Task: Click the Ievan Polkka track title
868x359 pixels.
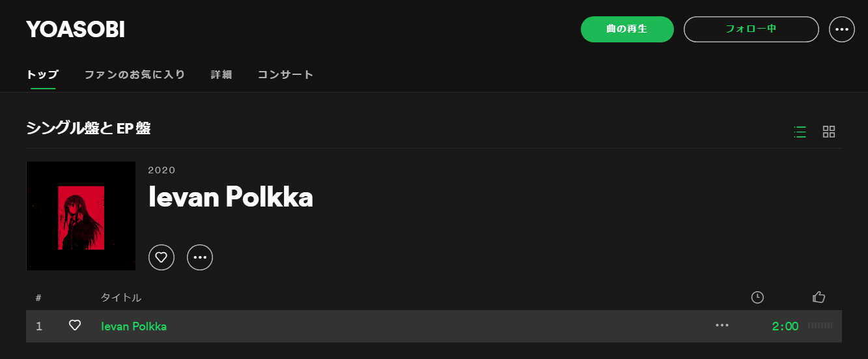Action: coord(134,326)
